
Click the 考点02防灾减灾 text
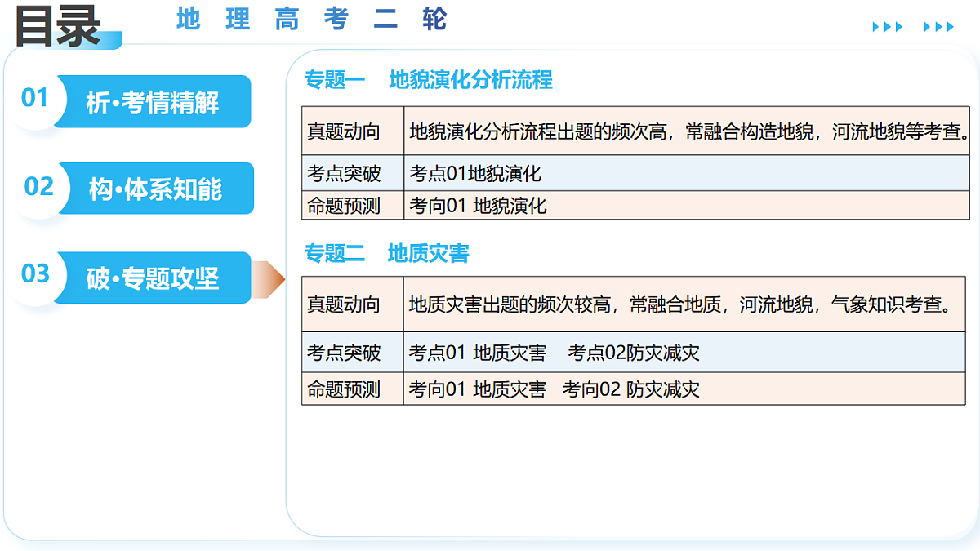tap(635, 353)
